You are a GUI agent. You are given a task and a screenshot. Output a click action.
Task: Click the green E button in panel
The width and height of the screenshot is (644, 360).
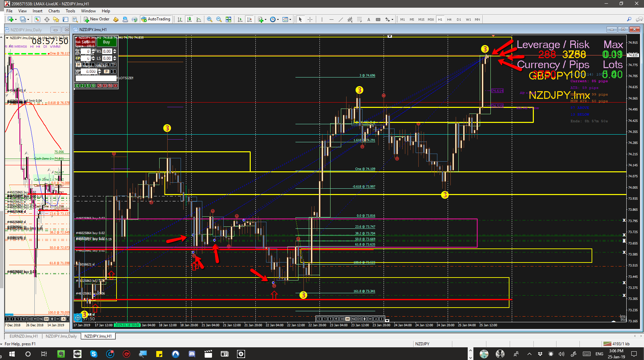pyautogui.click(x=77, y=86)
